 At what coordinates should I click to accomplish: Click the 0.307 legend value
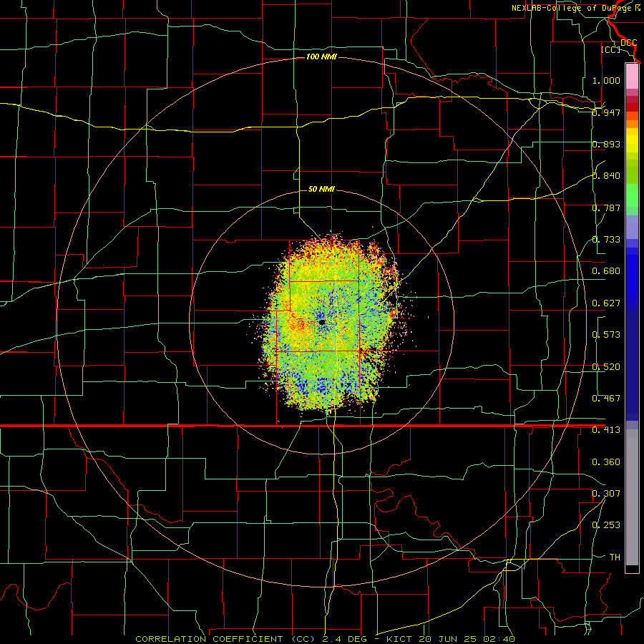point(606,494)
